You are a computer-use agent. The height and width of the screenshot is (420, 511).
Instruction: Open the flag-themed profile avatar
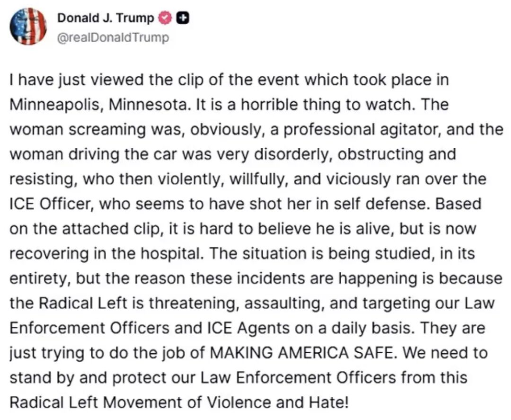click(28, 27)
